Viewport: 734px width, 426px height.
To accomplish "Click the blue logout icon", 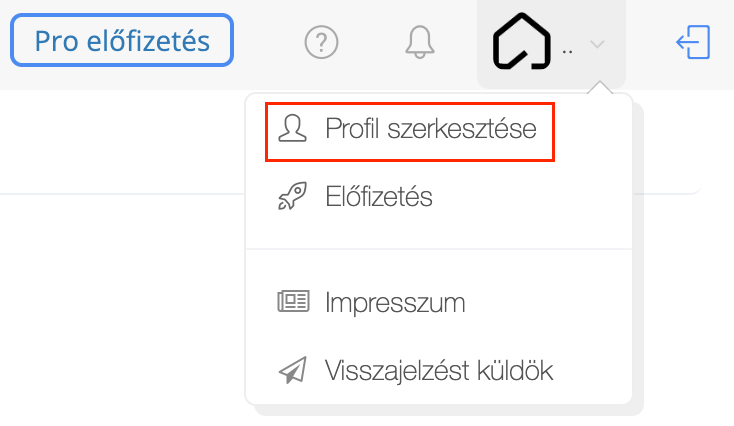I will (693, 42).
